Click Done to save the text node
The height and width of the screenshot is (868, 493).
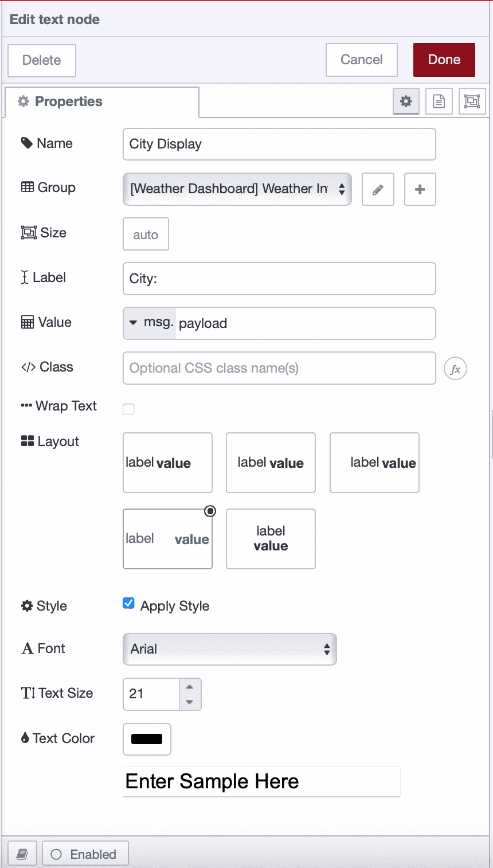point(444,60)
